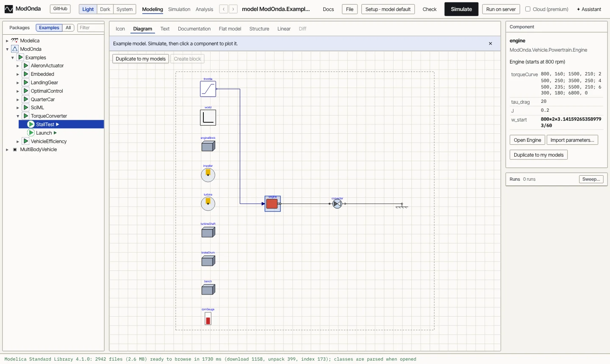Viewport: 610px width, 364px height.
Task: Navigate back with the left chevron
Action: point(224,9)
